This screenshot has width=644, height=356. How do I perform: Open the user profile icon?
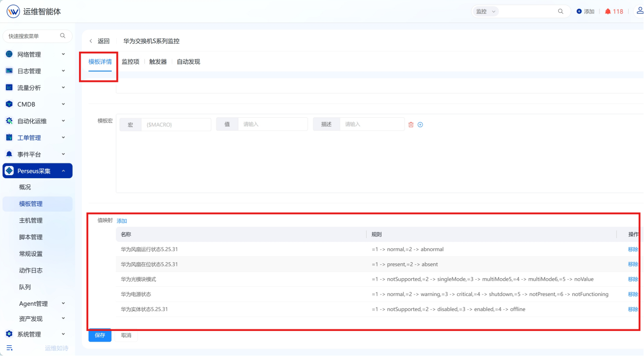pyautogui.click(x=639, y=11)
